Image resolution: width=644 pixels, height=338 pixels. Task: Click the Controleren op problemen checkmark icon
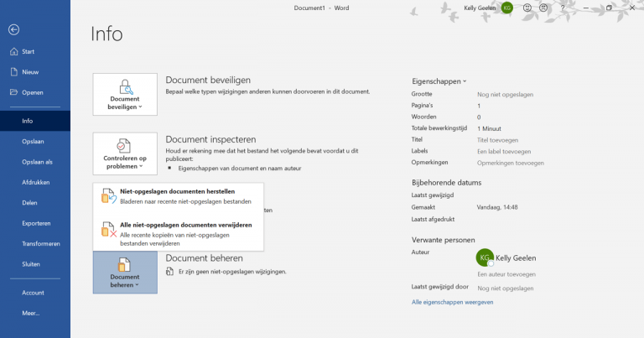pos(123,146)
